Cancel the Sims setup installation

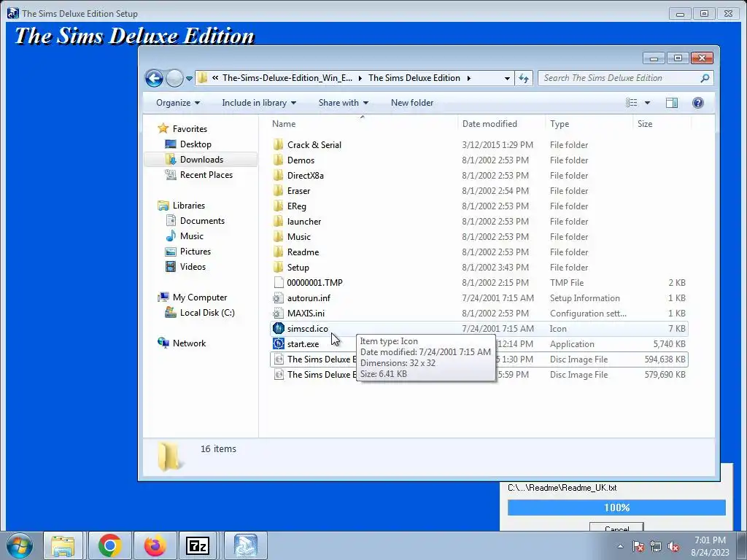point(616,528)
